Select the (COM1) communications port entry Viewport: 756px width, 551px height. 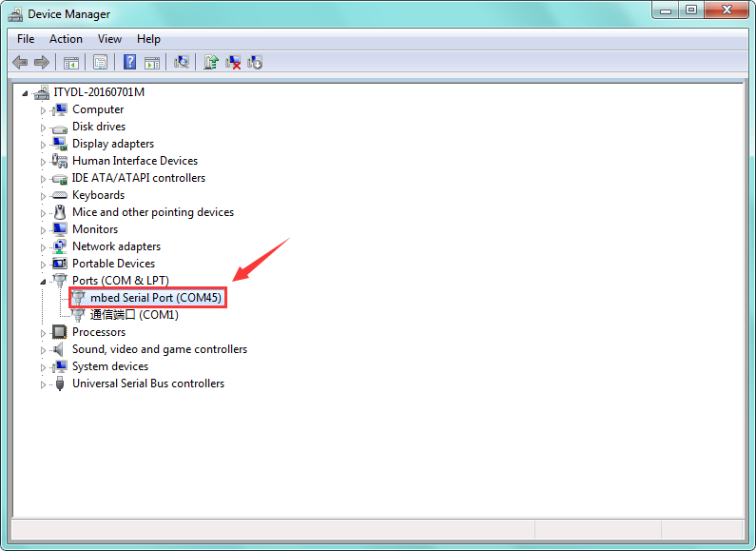point(134,315)
